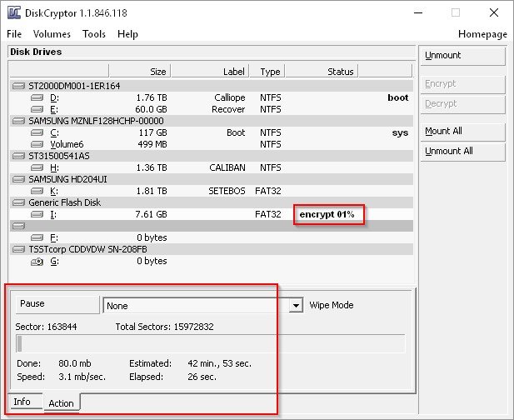Select the SAMSUNG HD204UI disk icon
514x420 pixels.
(x=18, y=179)
